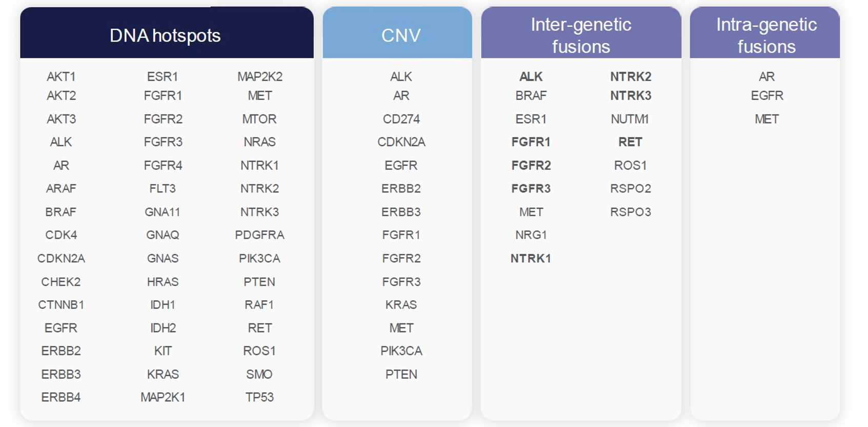The image size is (868, 427).
Task: Select NRG1 in Inter-genetic fusions
Action: pos(531,235)
